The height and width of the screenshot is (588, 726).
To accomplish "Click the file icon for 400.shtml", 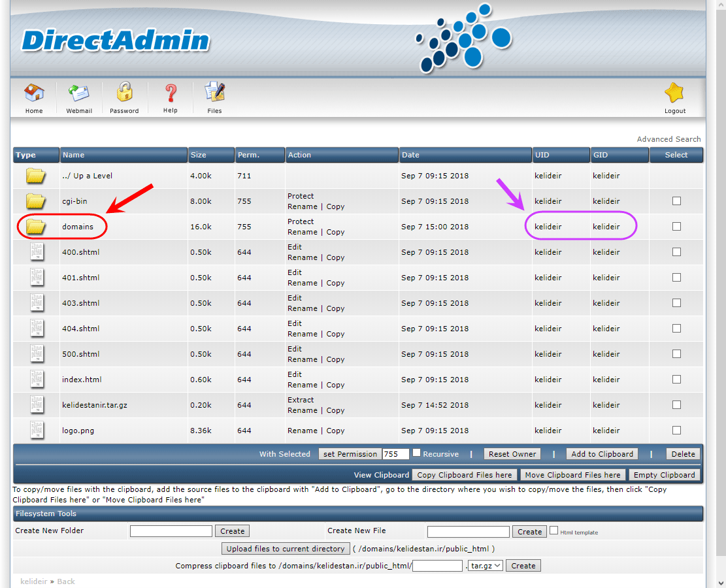I will [x=37, y=252].
